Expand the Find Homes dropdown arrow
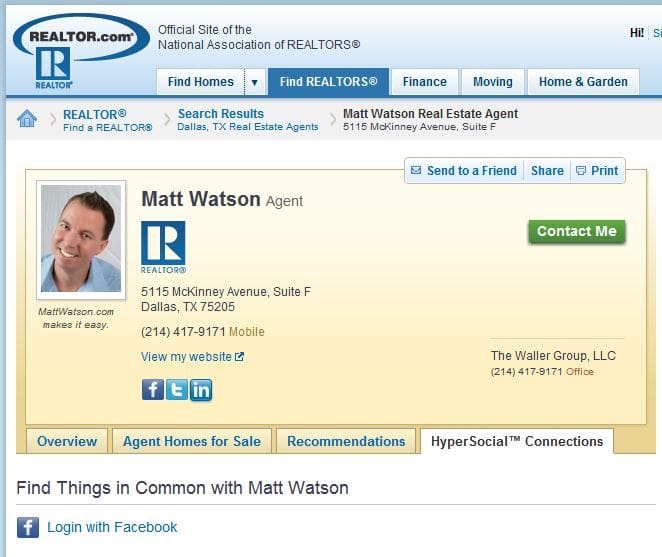662x557 pixels. (x=255, y=82)
